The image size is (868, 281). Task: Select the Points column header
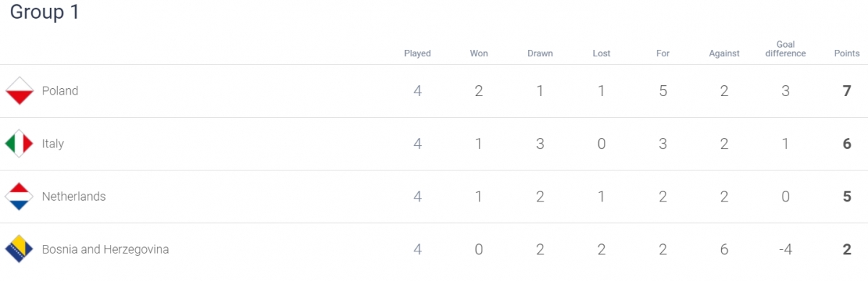click(x=847, y=53)
